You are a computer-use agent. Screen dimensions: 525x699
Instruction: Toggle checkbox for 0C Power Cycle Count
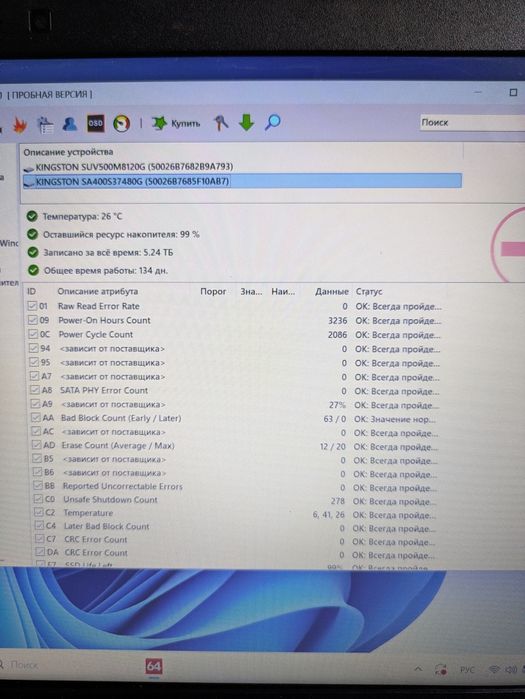pyautogui.click(x=33, y=334)
